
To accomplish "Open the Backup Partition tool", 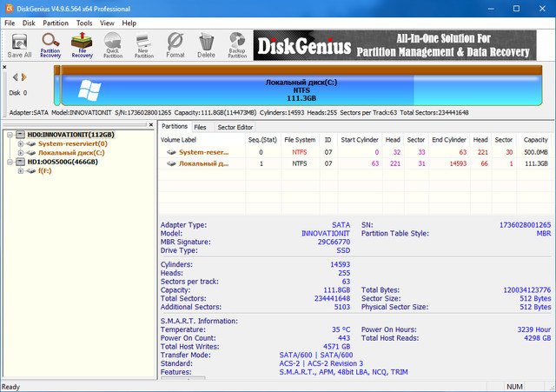I will pyautogui.click(x=236, y=44).
